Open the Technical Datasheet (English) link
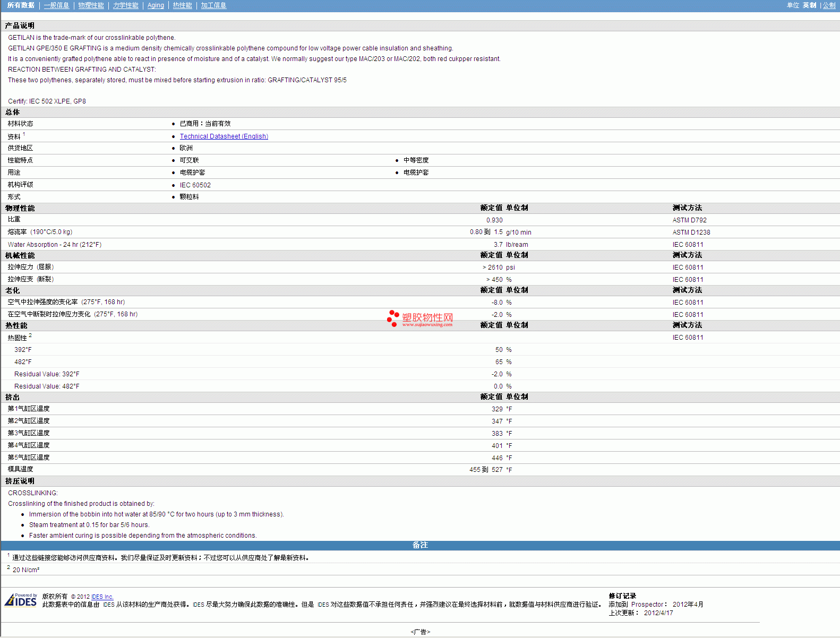Viewport: 840px width, 638px height. (224, 136)
